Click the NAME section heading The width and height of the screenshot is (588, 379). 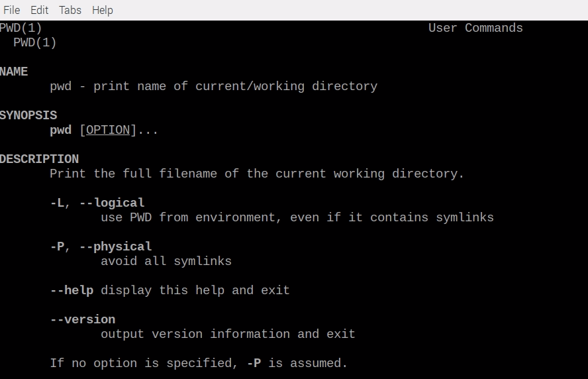pyautogui.click(x=14, y=72)
